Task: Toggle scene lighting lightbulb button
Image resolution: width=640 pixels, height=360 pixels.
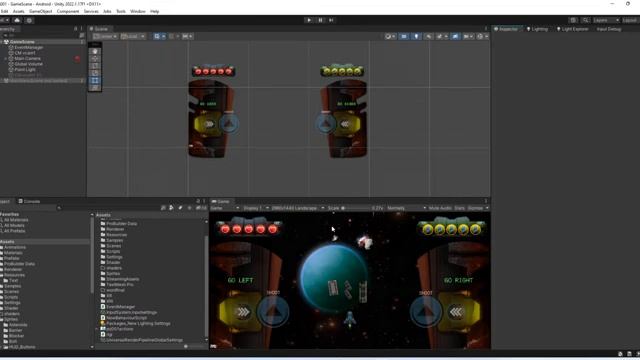Action: tap(416, 36)
